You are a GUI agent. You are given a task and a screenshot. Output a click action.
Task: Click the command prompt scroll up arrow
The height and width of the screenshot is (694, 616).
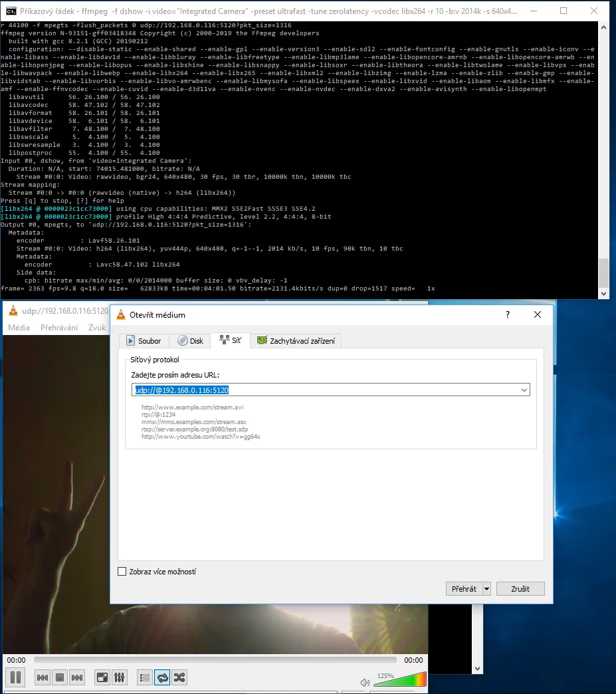[x=603, y=27]
